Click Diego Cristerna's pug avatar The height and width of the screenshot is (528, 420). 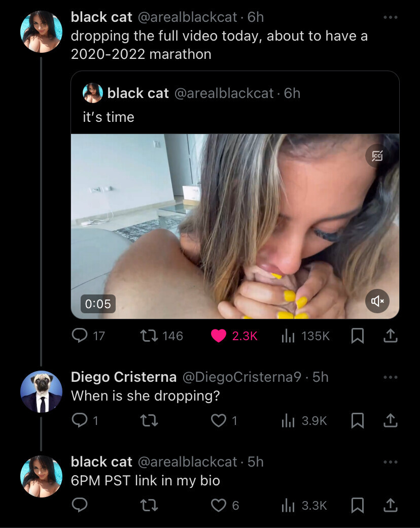pos(41,391)
